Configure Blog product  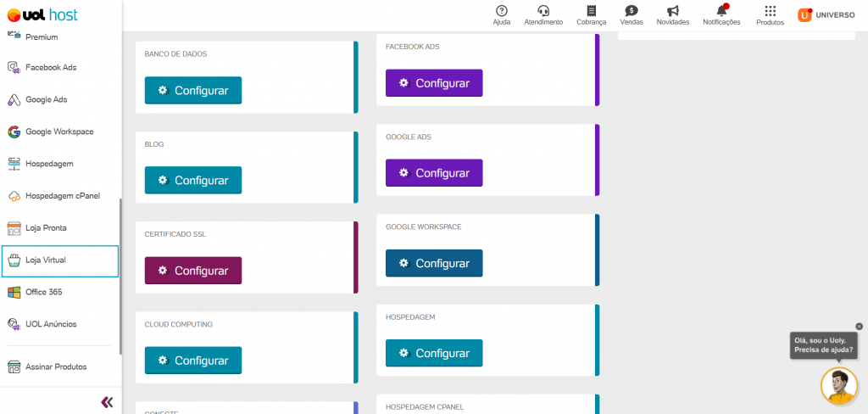193,180
